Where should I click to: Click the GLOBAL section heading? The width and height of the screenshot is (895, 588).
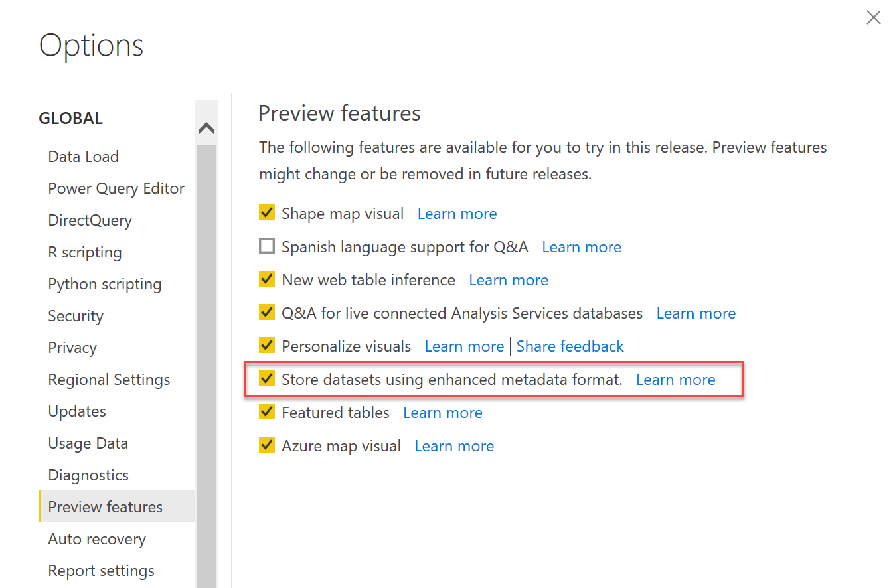[71, 119]
